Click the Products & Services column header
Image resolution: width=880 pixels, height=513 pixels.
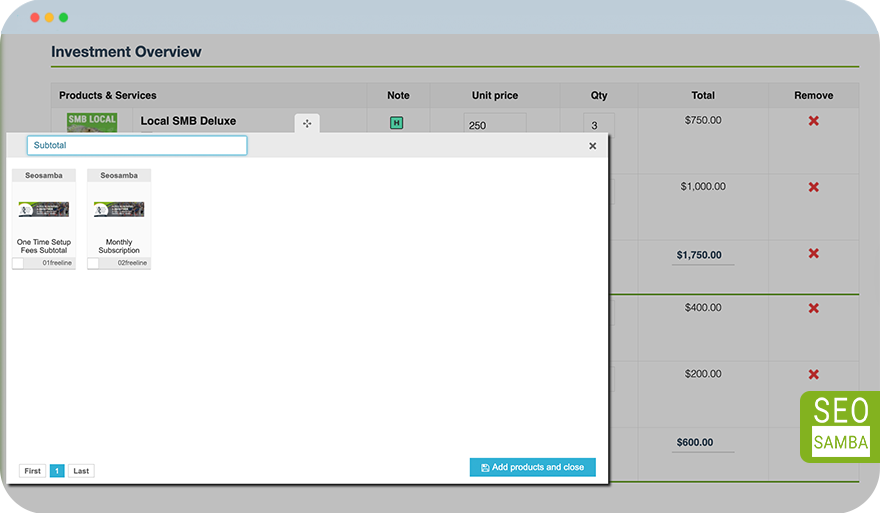click(108, 95)
